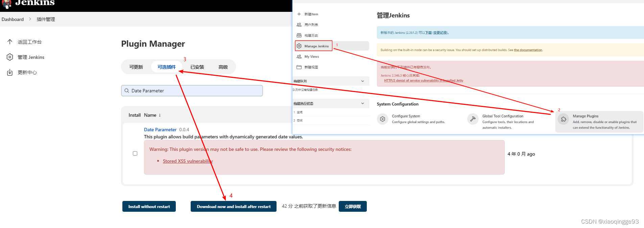Open the documentation link in the warning
644x228 pixels.
tap(528, 50)
